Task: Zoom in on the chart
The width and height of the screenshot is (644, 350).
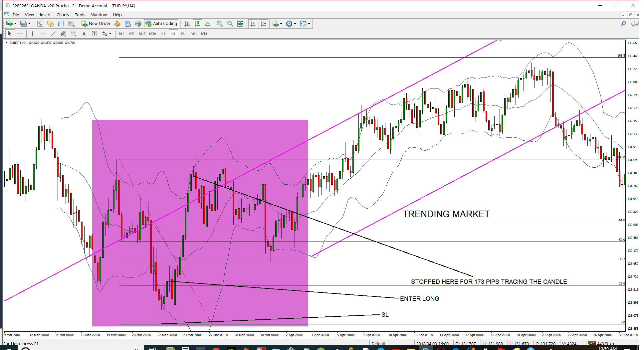Action: 220,24
